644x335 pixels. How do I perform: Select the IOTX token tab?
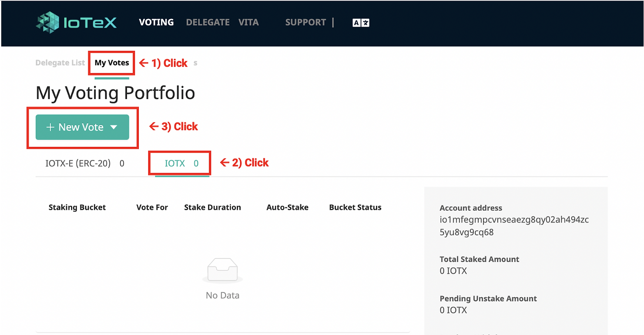tap(182, 163)
